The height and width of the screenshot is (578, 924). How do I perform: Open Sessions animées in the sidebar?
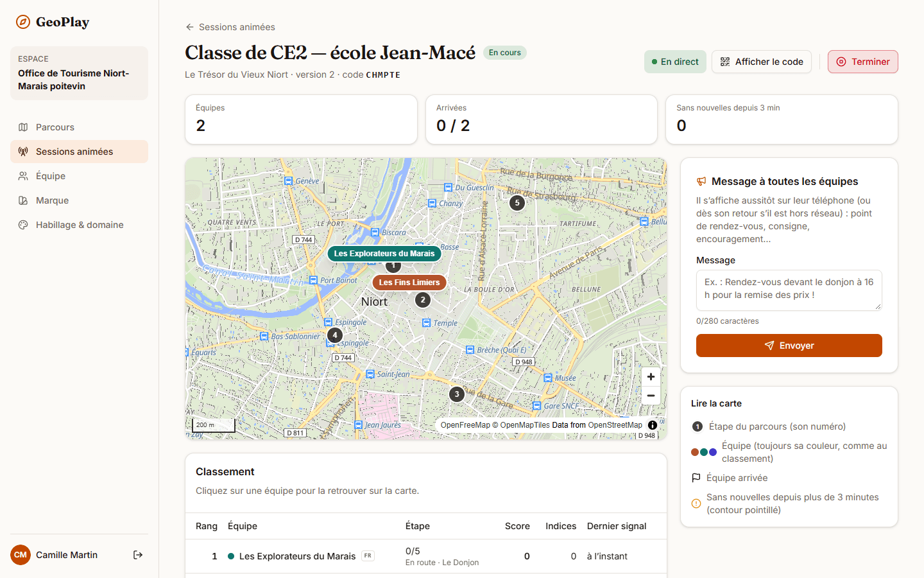(79, 152)
